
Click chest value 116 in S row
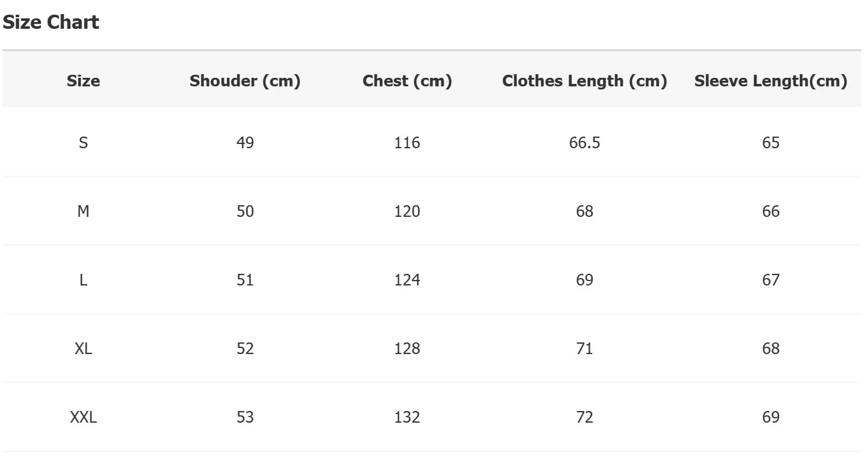click(408, 143)
